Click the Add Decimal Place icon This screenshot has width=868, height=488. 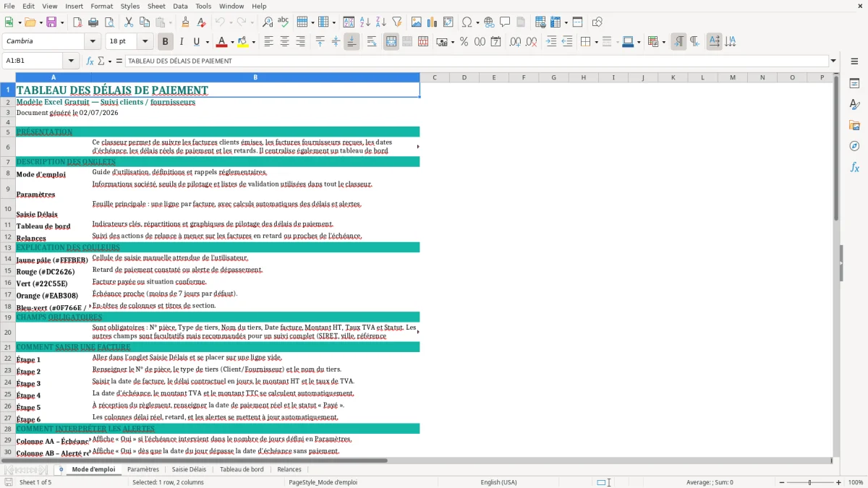click(x=515, y=42)
